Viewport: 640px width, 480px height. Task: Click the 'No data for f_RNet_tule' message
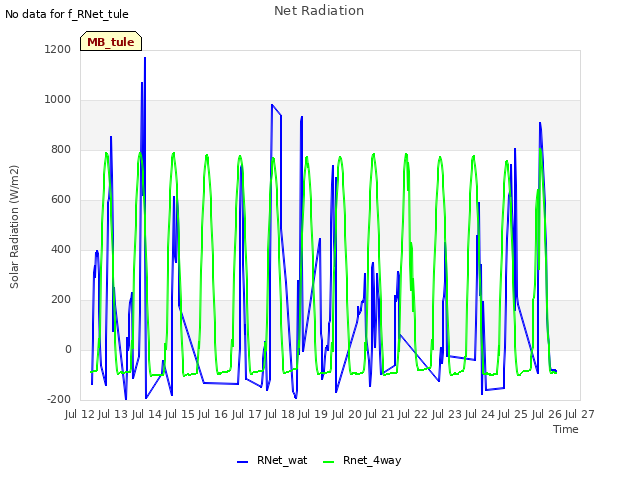[x=67, y=14]
